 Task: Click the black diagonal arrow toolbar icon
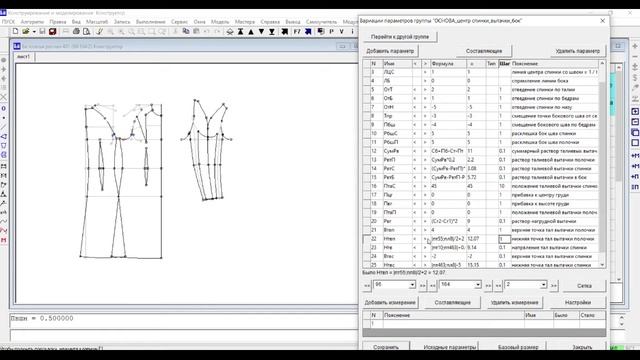285,31
